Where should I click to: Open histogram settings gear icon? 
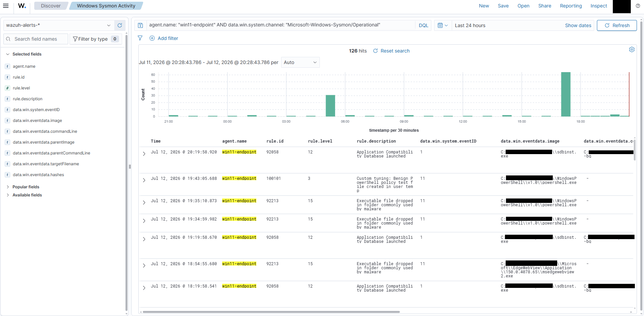[x=631, y=49]
